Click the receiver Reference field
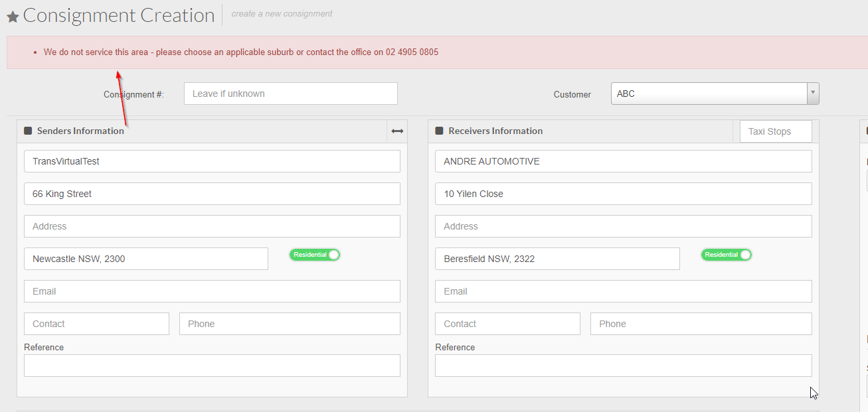The width and height of the screenshot is (868, 412). tap(624, 366)
